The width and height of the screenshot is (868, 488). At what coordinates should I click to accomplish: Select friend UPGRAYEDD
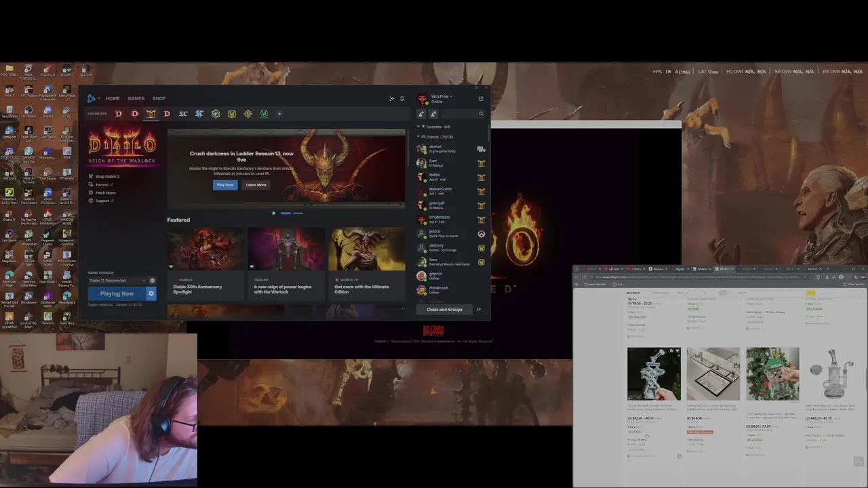(451, 220)
